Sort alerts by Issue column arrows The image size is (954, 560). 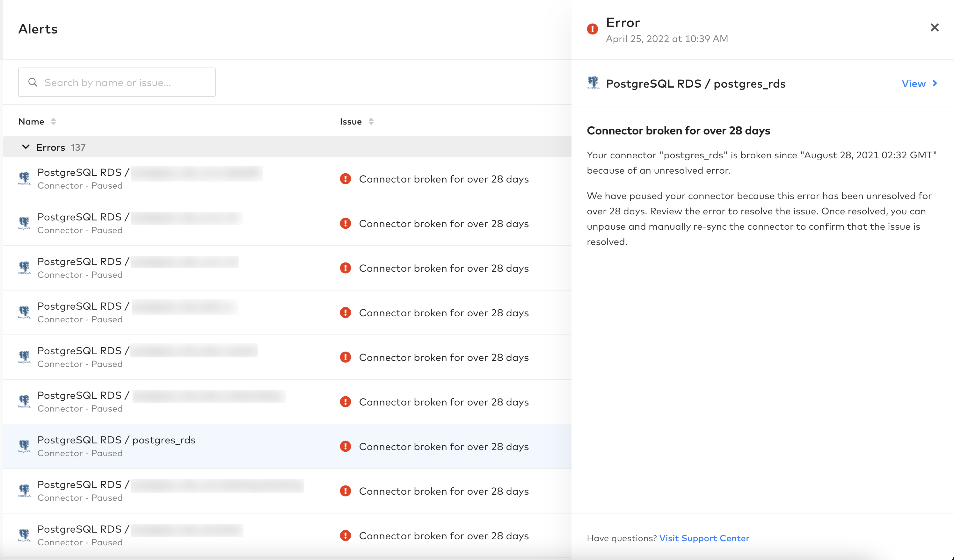[371, 121]
